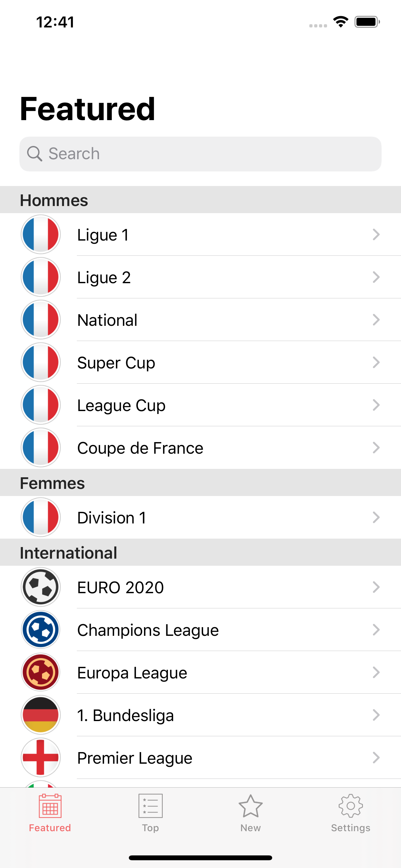The image size is (401, 868).
Task: Switch to the Top tab
Action: click(150, 813)
